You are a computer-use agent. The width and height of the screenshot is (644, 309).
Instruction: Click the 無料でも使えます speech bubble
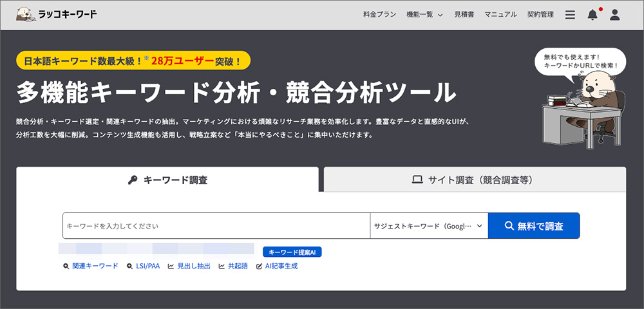point(581,61)
